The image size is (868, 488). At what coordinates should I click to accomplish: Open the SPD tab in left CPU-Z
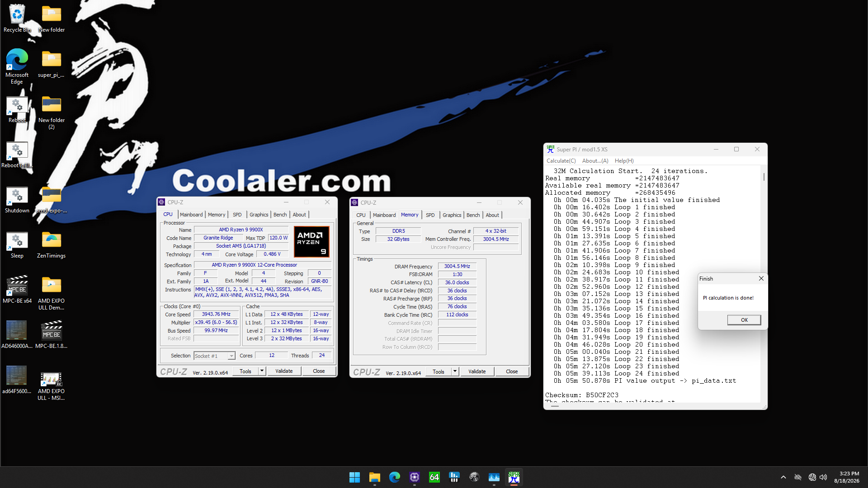237,215
